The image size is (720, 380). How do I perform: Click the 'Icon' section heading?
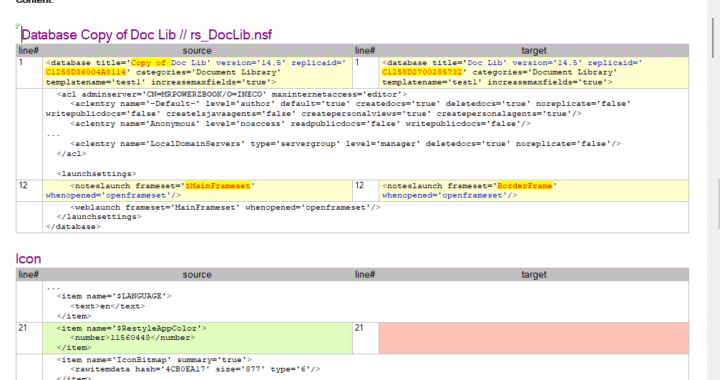pyautogui.click(x=28, y=259)
